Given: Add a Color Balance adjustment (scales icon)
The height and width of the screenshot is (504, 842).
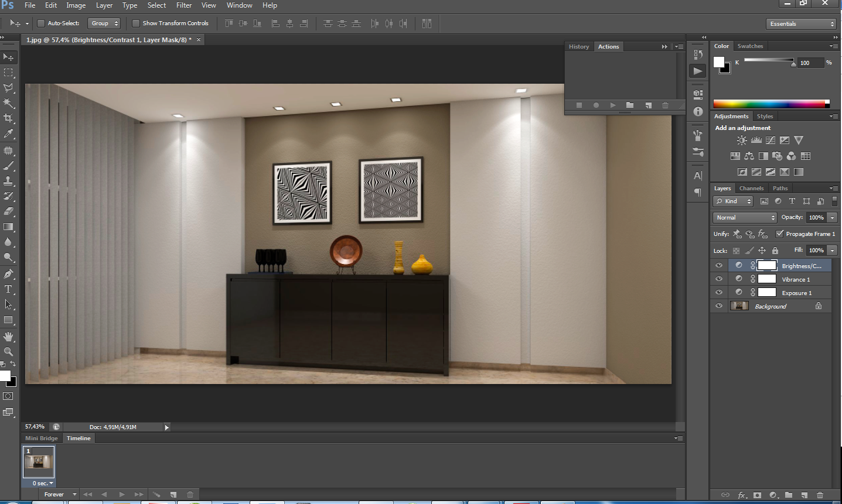Looking at the screenshot, I should click(x=749, y=156).
